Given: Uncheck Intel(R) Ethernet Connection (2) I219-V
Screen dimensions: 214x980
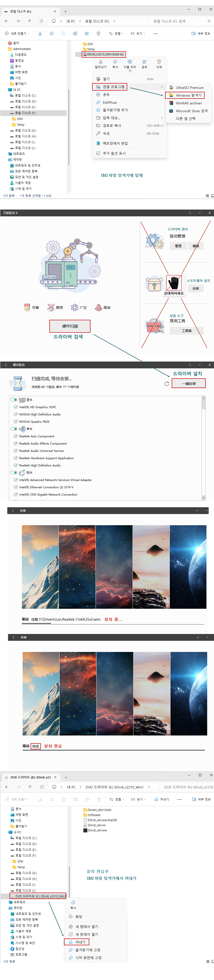Looking at the screenshot, I should (x=16, y=487).
